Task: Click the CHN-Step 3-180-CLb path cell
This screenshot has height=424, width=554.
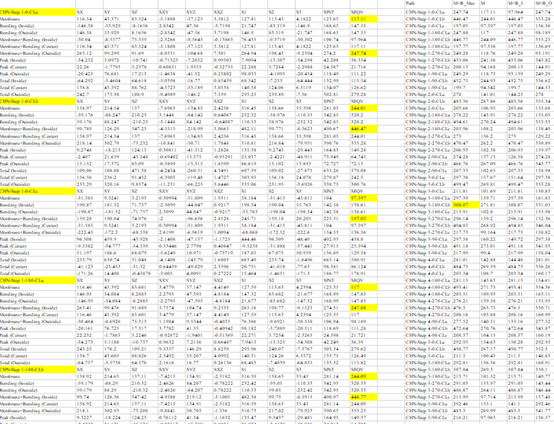Action: coord(428,205)
